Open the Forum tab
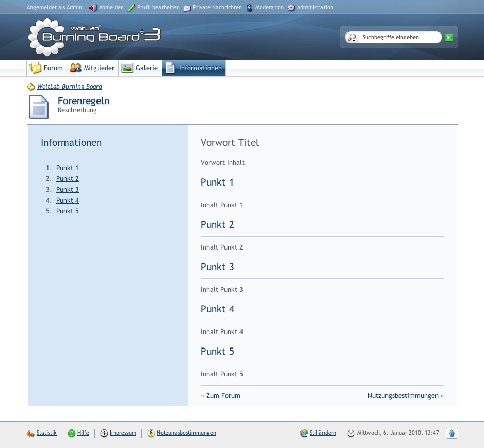 pos(47,68)
